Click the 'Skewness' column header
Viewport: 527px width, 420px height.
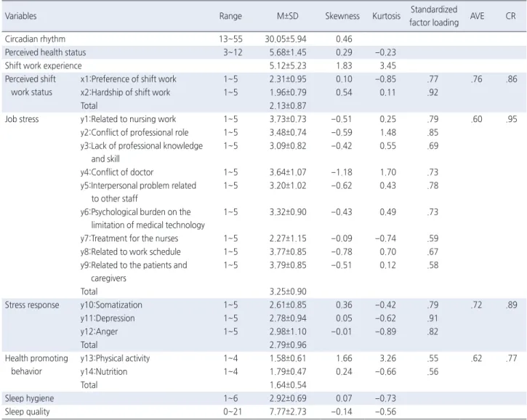pyautogui.click(x=342, y=16)
